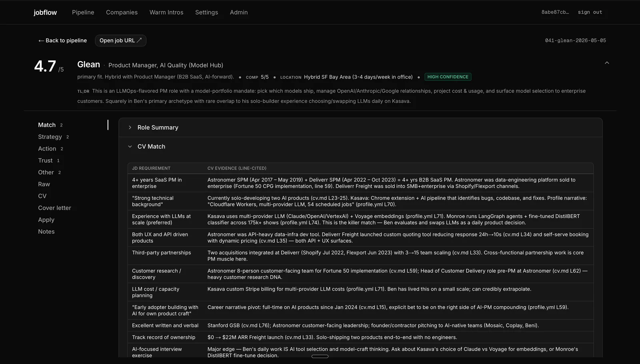Screen dimensions: 640x364
Task: Click the CV EVIDENCE (LINE-CITED) header
Action: tap(237, 168)
